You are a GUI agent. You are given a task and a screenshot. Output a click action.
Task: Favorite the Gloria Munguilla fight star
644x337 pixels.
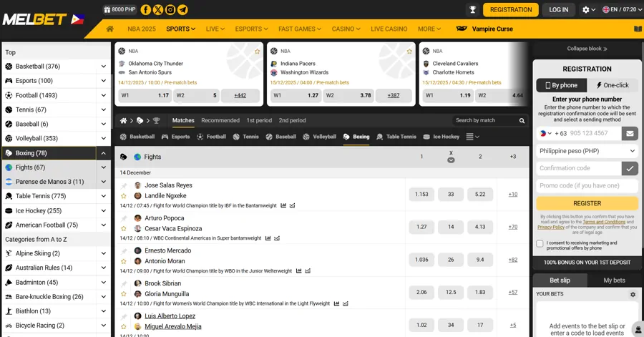[x=124, y=294]
